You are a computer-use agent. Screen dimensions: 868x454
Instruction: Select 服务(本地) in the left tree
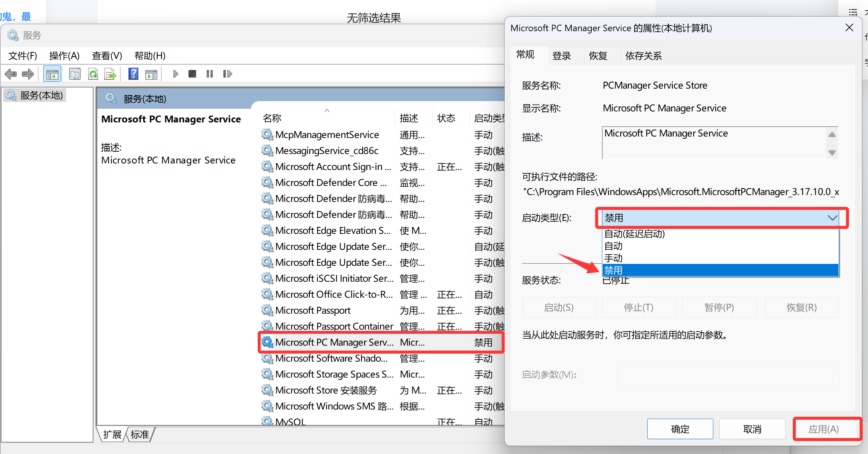click(x=35, y=95)
